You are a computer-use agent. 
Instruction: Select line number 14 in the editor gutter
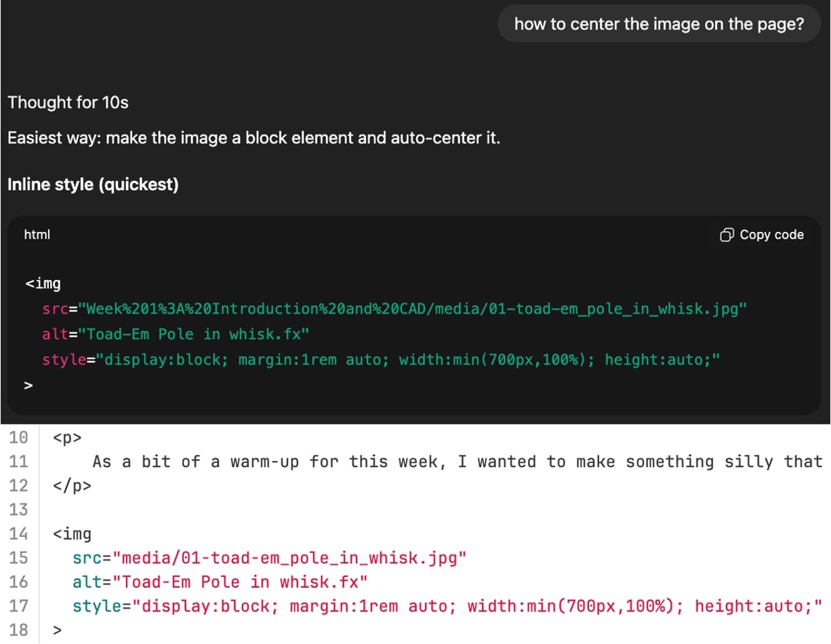click(18, 534)
